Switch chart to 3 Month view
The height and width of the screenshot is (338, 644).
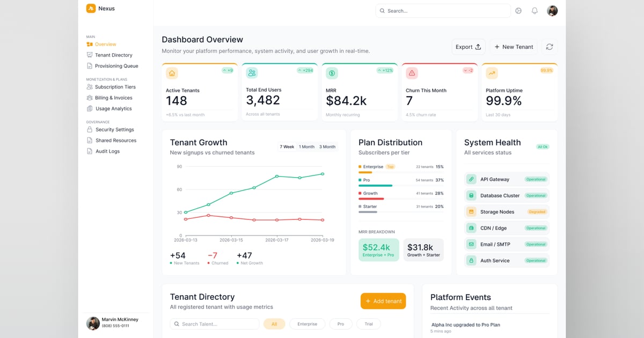327,146
